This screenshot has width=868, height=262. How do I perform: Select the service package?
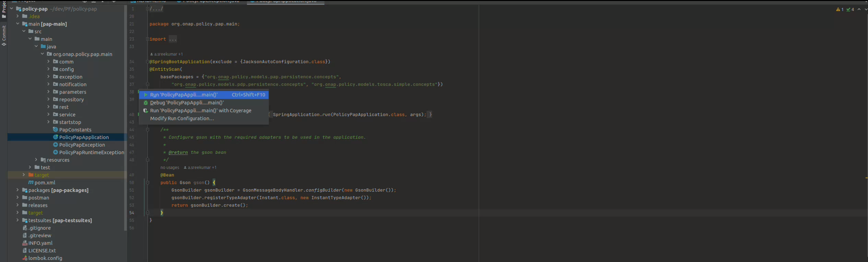click(67, 115)
